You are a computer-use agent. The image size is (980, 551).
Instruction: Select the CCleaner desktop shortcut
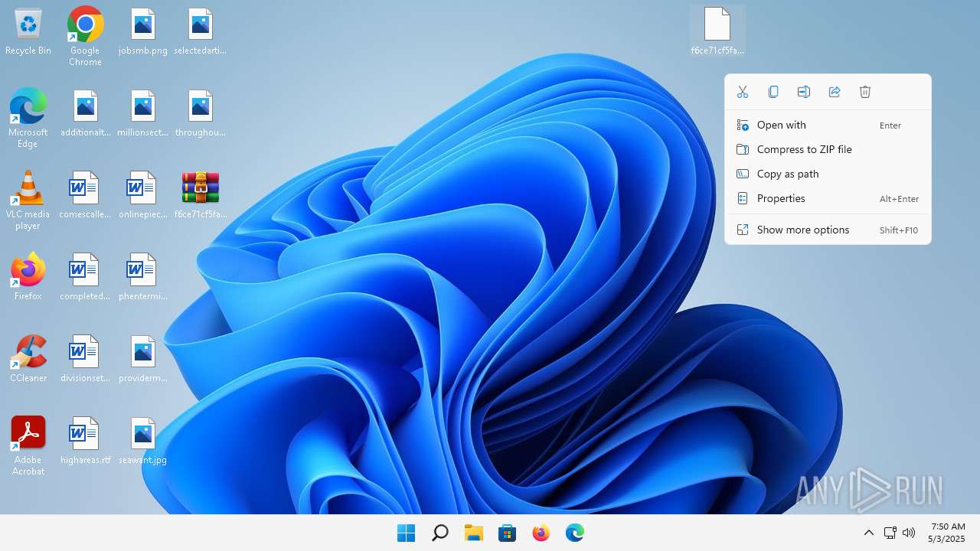click(28, 359)
